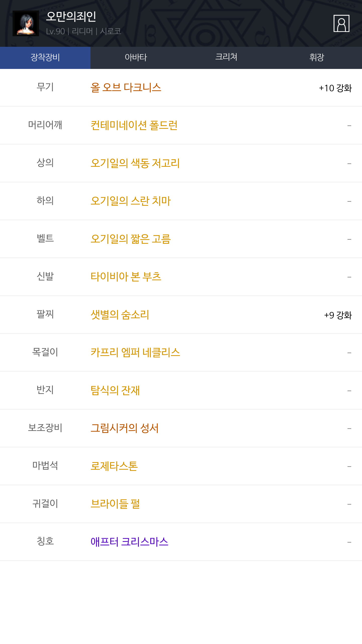362x644 pixels.
Task: View magic stone 로제타스톤
Action: click(x=114, y=466)
